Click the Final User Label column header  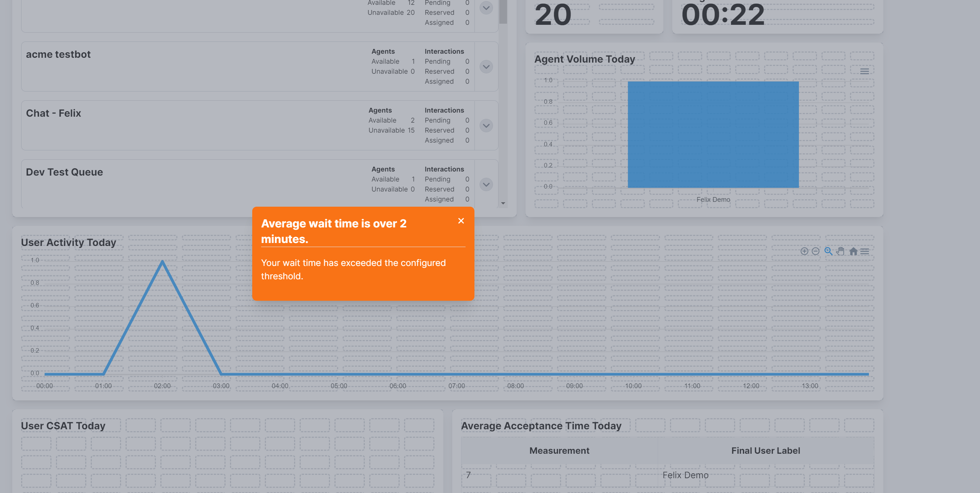click(766, 450)
